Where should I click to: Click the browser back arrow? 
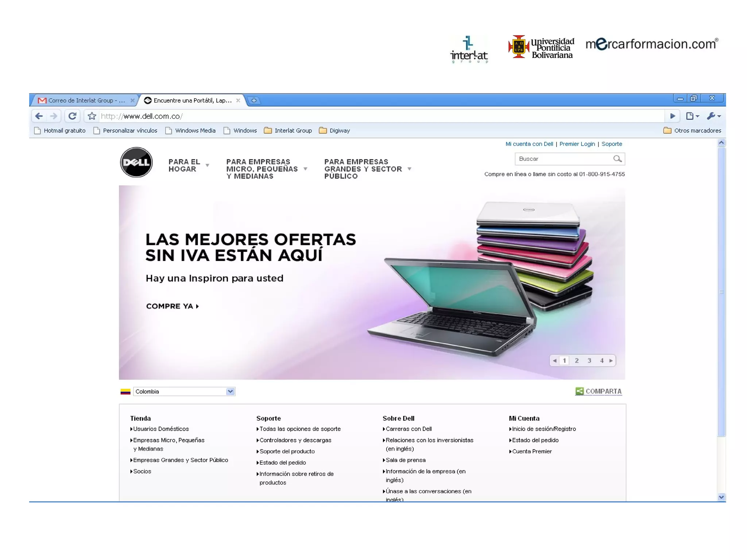(x=39, y=116)
